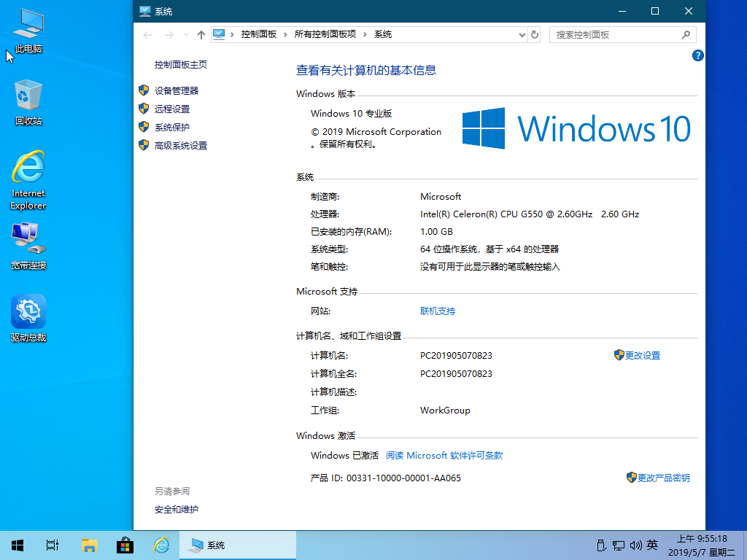Click the computer icon in address bar

pos(219,34)
